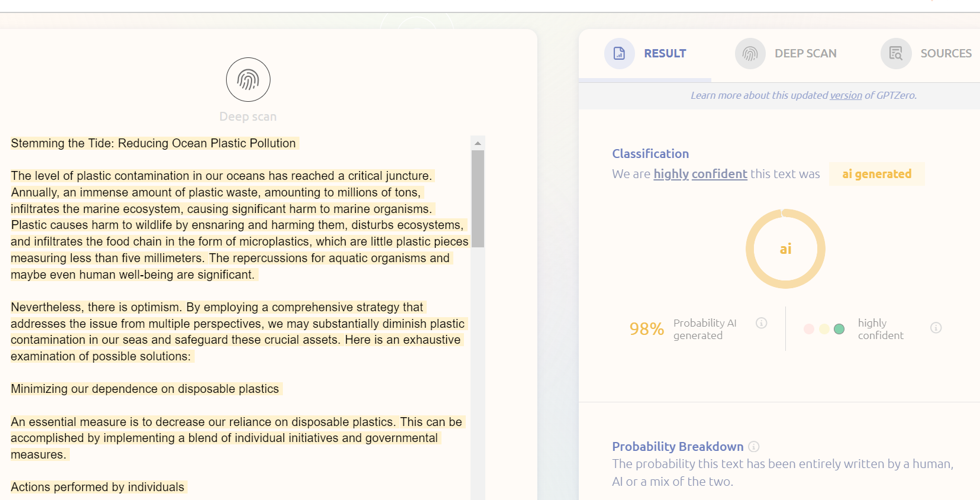Click the Result tab document icon

pyautogui.click(x=619, y=53)
